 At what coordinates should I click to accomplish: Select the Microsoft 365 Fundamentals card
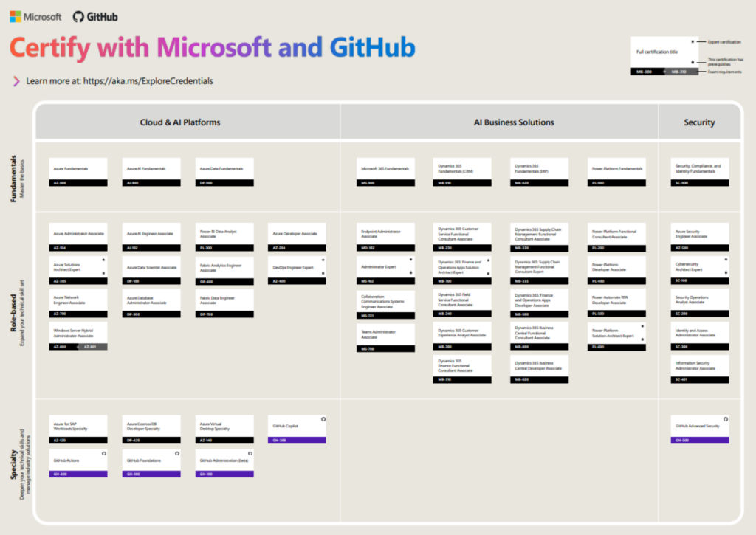pos(385,171)
